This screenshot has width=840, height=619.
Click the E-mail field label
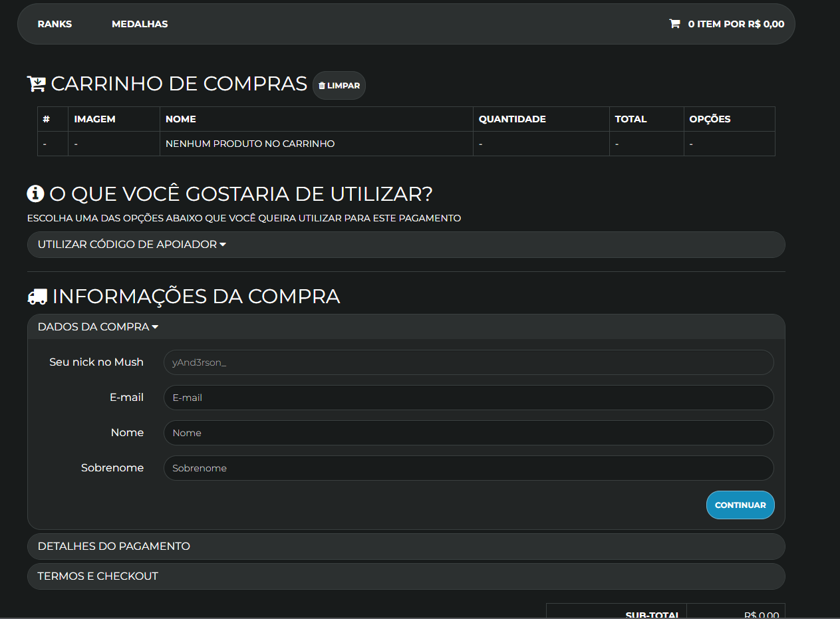[126, 398]
